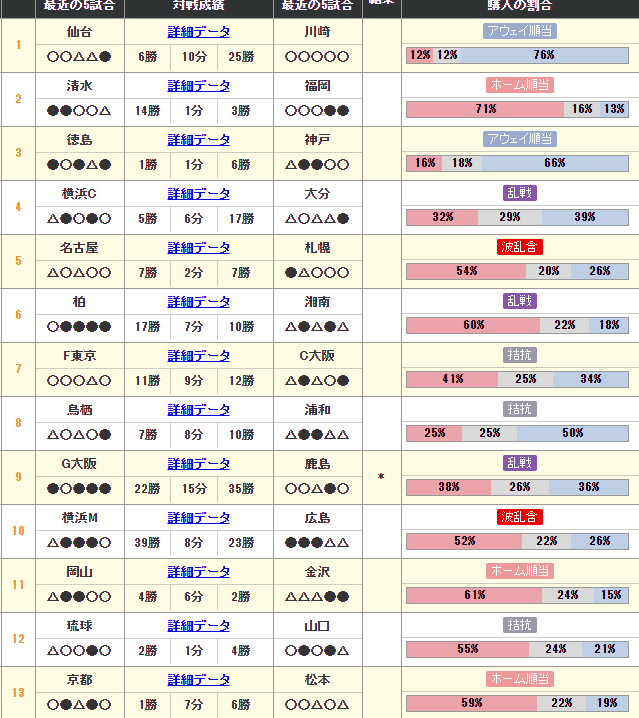The image size is (639, 718).
Task: Click the 乱戦 badge in the 柏 row
Action: [520, 301]
